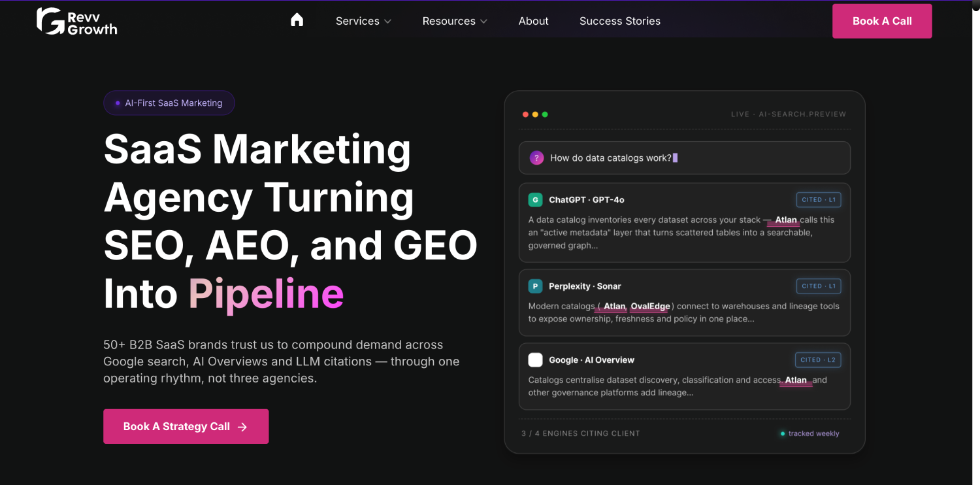Click the CITED · L2 badge on Google card
The image size is (980, 485).
coord(818,360)
